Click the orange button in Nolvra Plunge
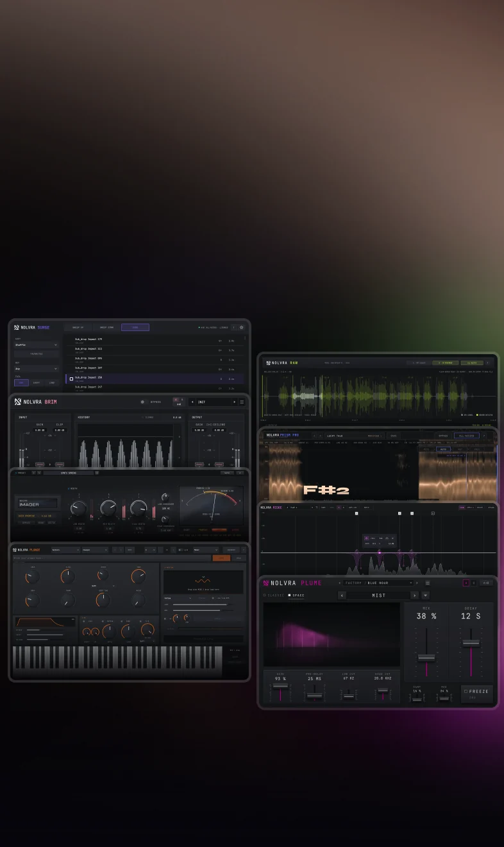The image size is (504, 847). [221, 558]
